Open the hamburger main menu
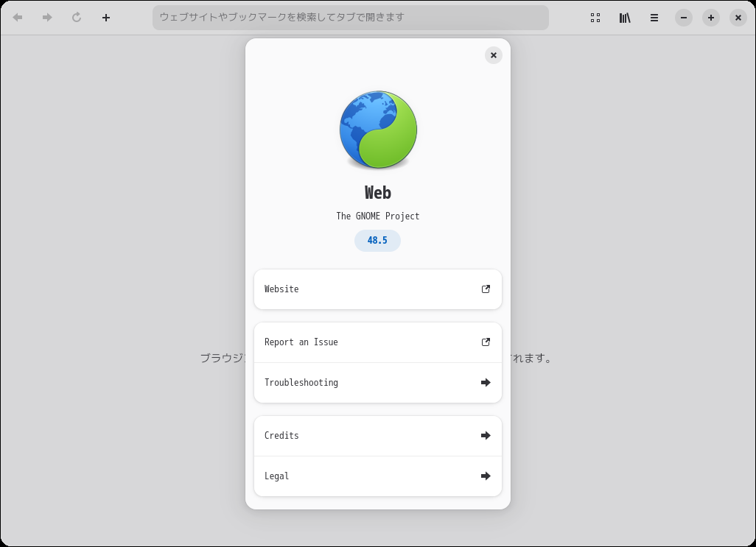This screenshot has height=547, width=756. point(654,18)
